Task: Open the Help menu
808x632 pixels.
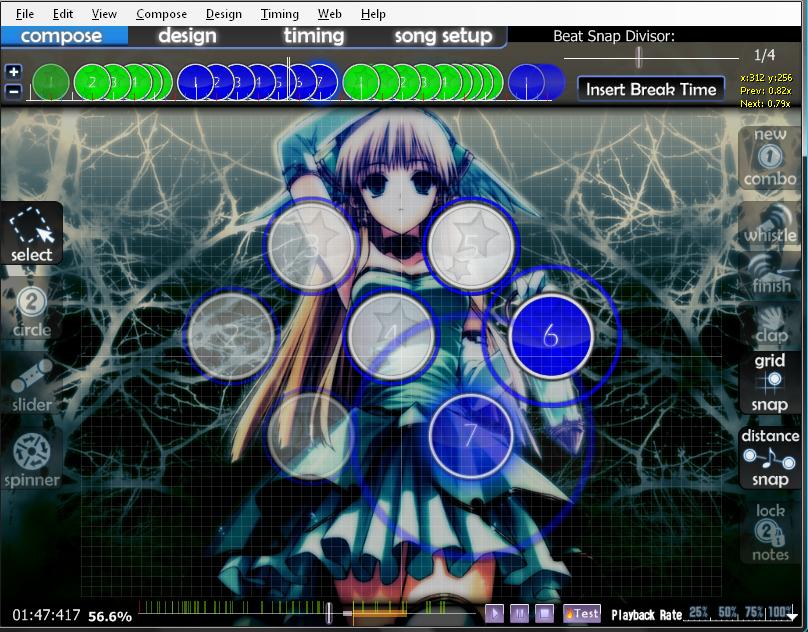Action: [x=373, y=14]
